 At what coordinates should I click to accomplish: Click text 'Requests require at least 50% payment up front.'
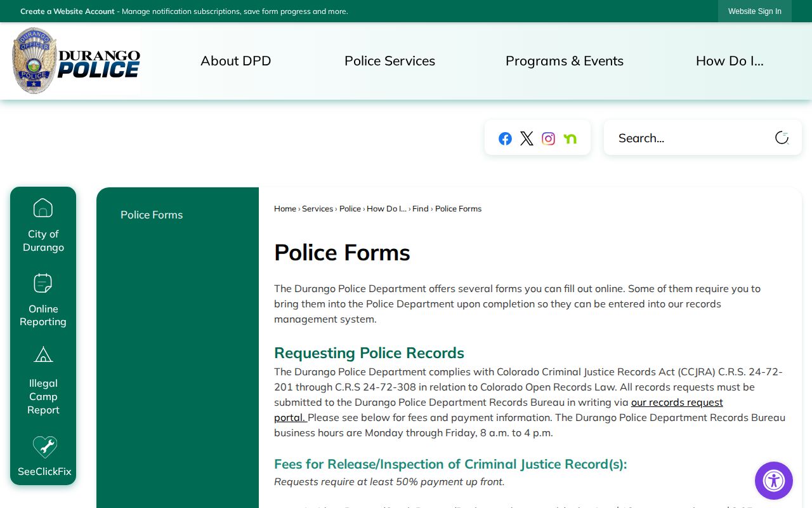[x=390, y=481]
